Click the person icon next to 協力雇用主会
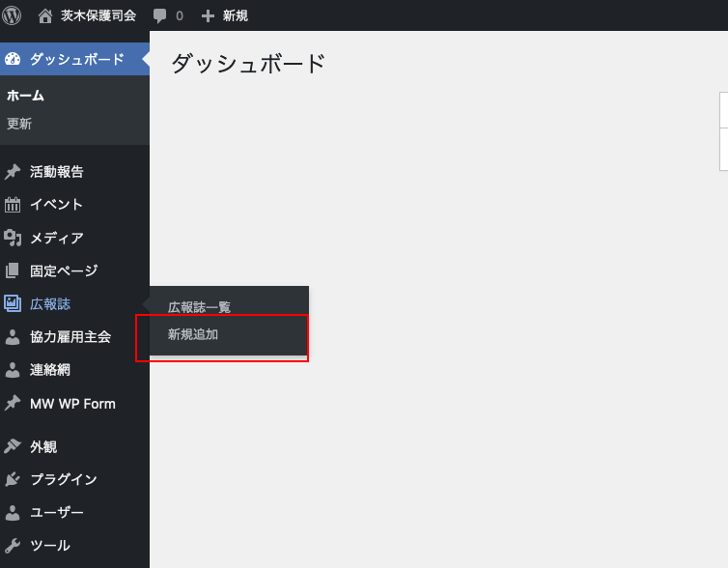728x568 pixels. (13, 337)
